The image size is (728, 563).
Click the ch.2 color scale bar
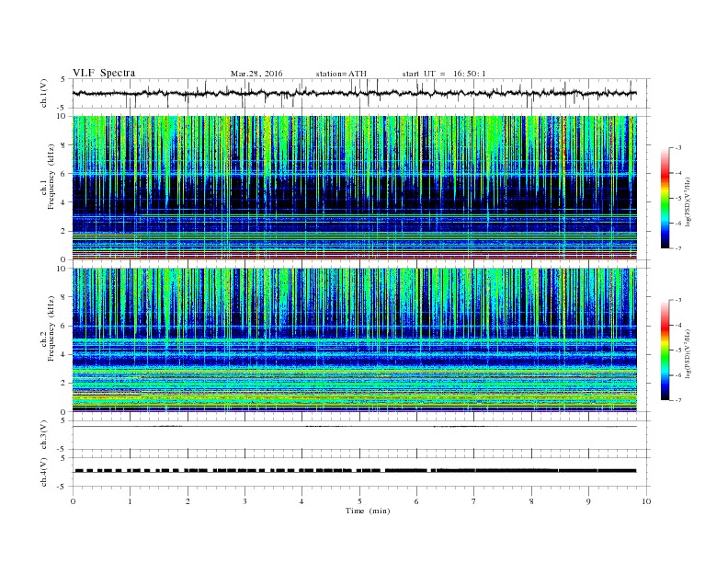[665, 350]
